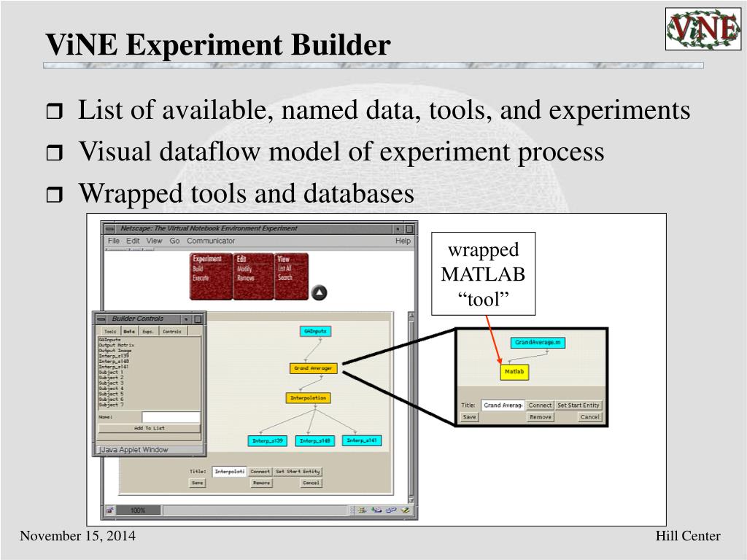Click the ViNE logo on the slide
The height and width of the screenshot is (560, 747).
click(x=703, y=29)
